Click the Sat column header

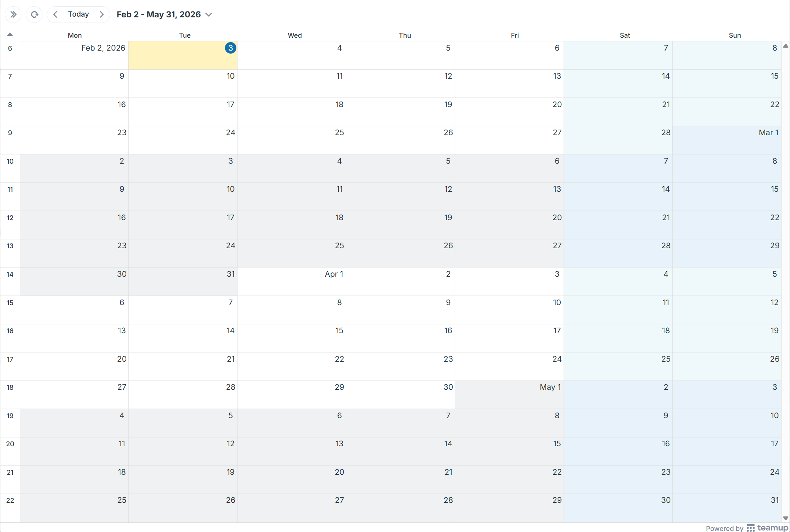(x=625, y=35)
